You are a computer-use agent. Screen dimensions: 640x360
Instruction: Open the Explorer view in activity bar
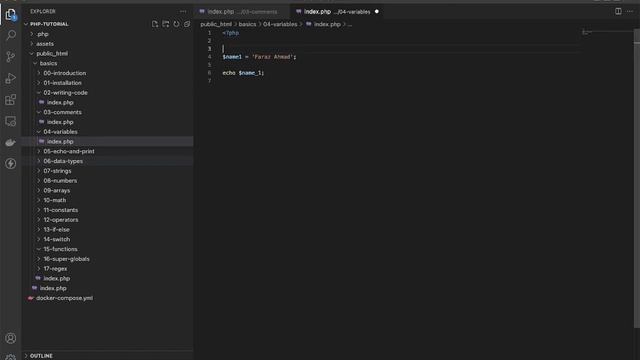(x=11, y=15)
